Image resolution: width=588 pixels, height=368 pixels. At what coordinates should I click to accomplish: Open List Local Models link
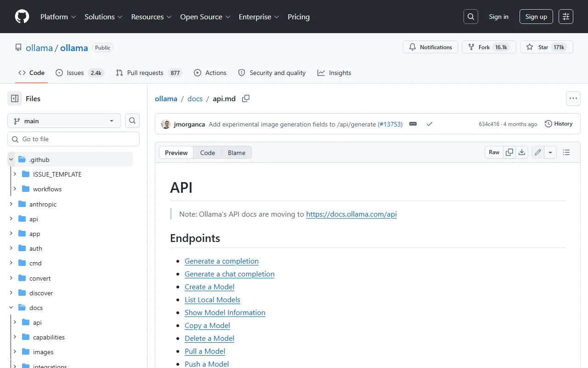pos(212,299)
